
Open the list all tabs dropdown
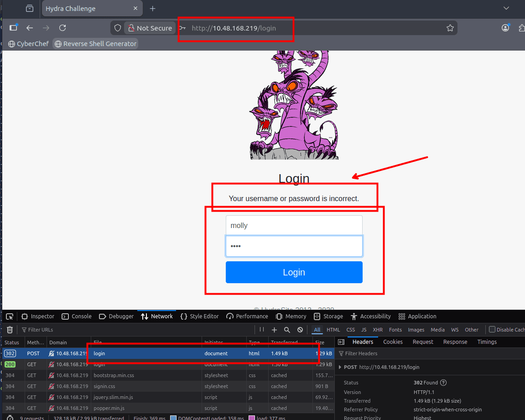click(x=506, y=9)
